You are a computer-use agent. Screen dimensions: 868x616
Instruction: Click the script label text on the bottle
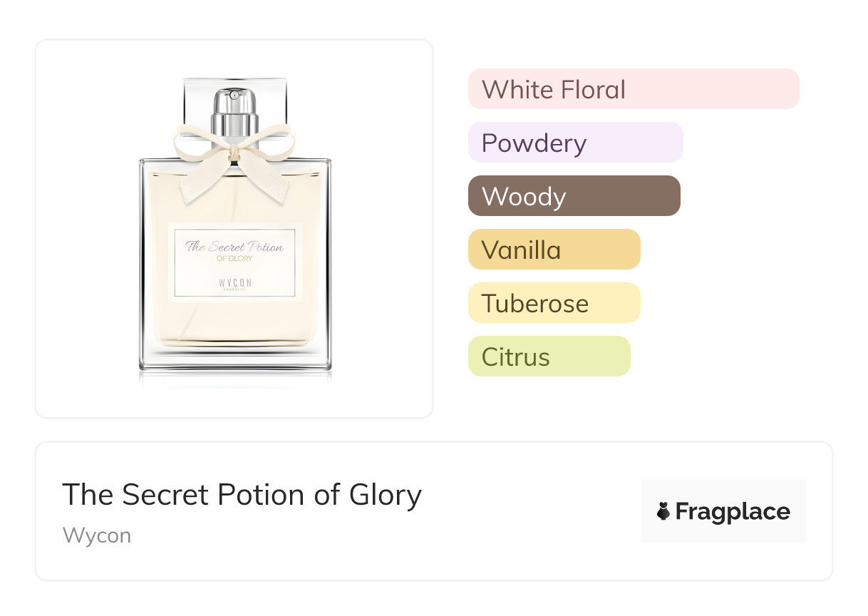[234, 247]
